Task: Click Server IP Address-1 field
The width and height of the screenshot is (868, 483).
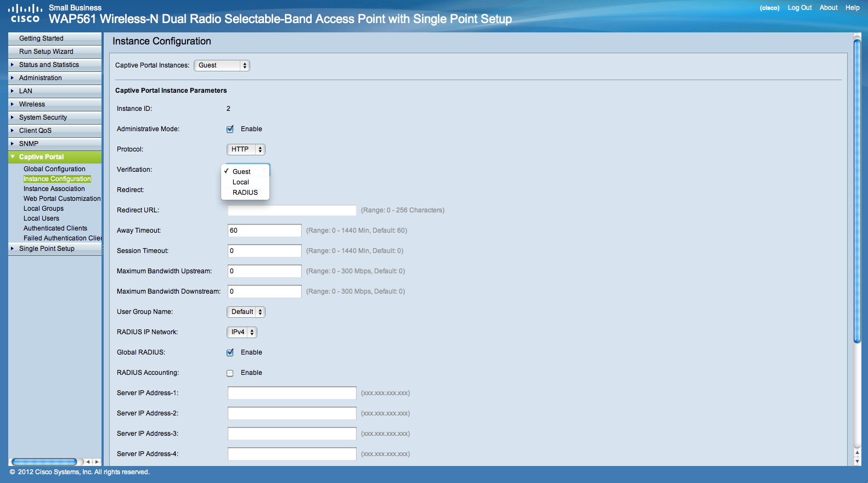Action: (x=292, y=393)
